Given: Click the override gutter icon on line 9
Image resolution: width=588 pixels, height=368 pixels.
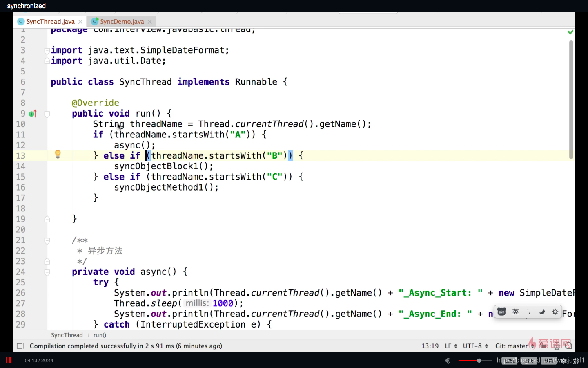Looking at the screenshot, I should [33, 113].
